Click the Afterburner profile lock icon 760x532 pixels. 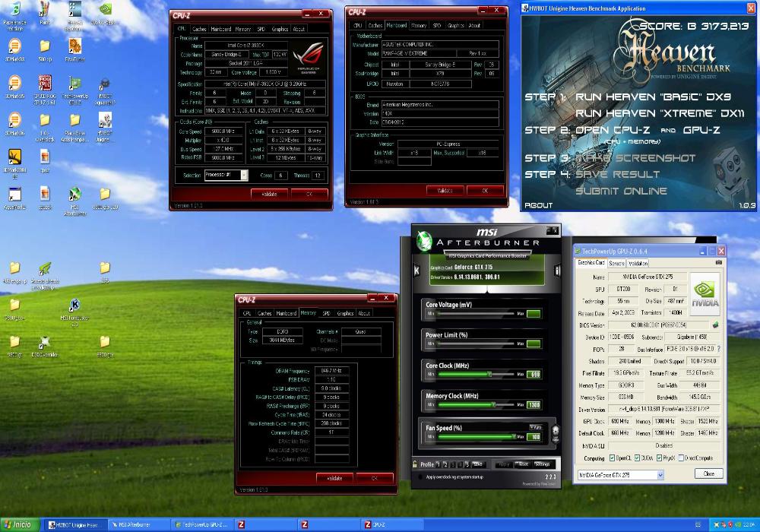(x=415, y=464)
